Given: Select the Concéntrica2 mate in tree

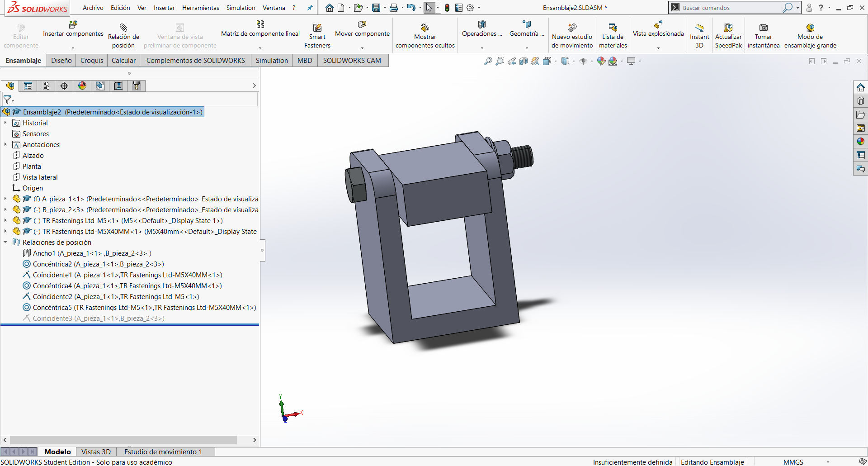Looking at the screenshot, I should point(98,264).
